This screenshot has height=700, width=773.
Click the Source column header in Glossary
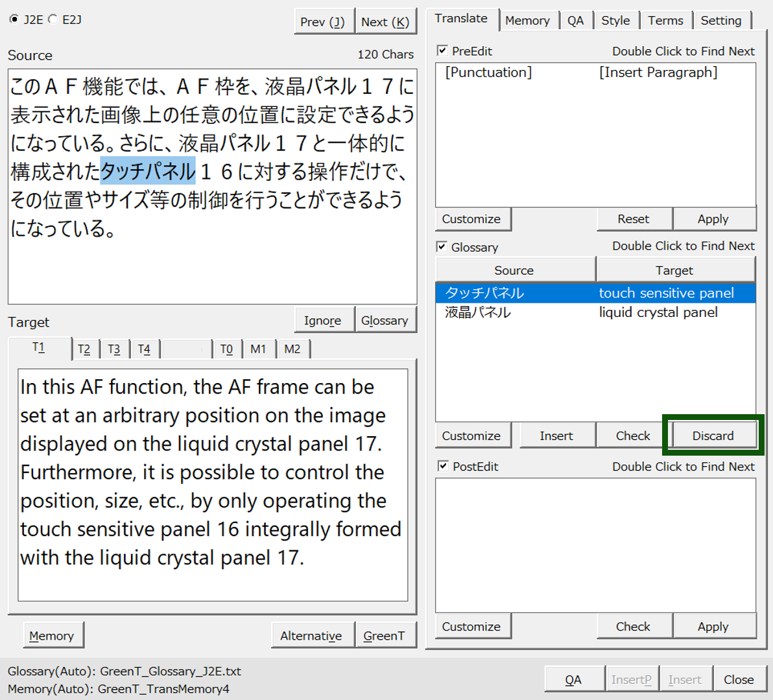pyautogui.click(x=514, y=270)
